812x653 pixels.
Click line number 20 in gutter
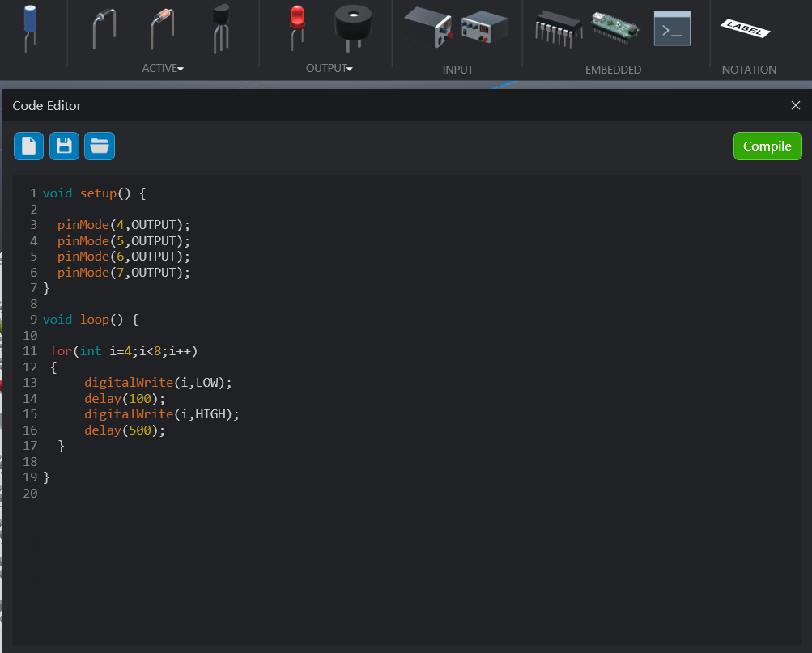point(30,493)
